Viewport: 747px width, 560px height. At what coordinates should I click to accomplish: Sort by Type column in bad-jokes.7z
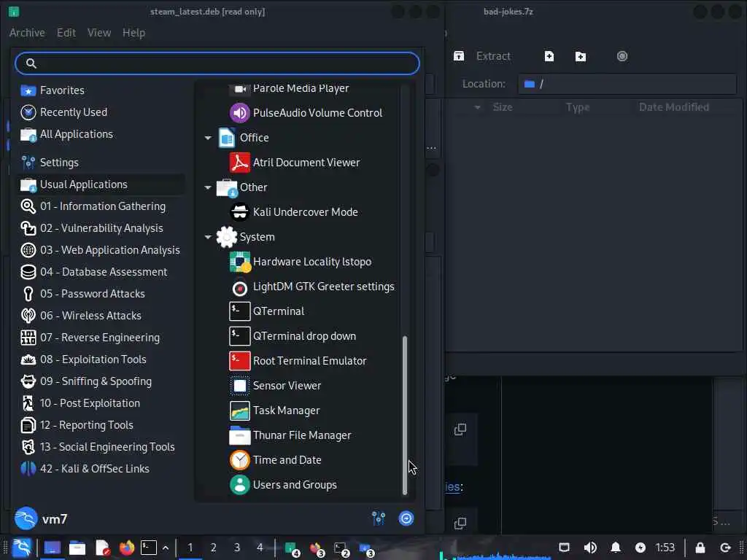[x=578, y=107]
